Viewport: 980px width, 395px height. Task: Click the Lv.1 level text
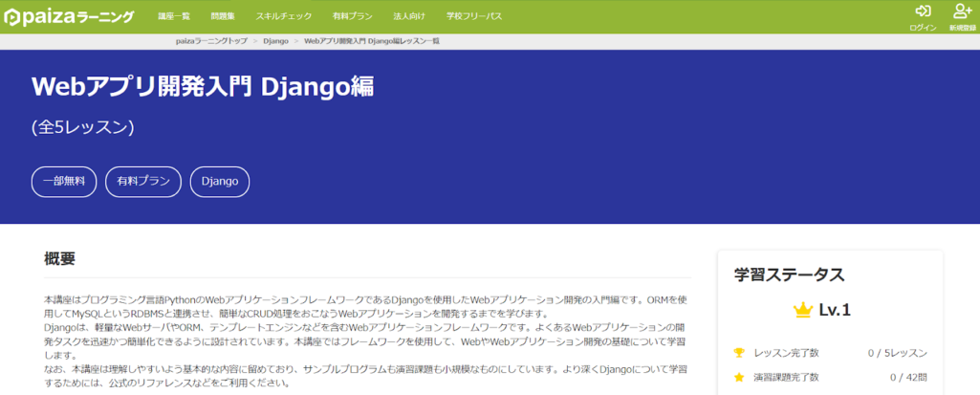coord(835,309)
